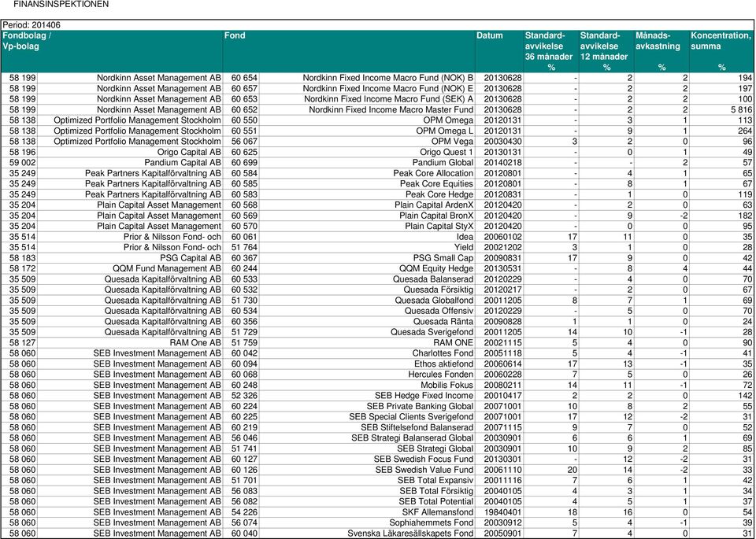This screenshot has width=756, height=539.
Task: Select the SEB Total Potential fund
Action: click(x=436, y=502)
